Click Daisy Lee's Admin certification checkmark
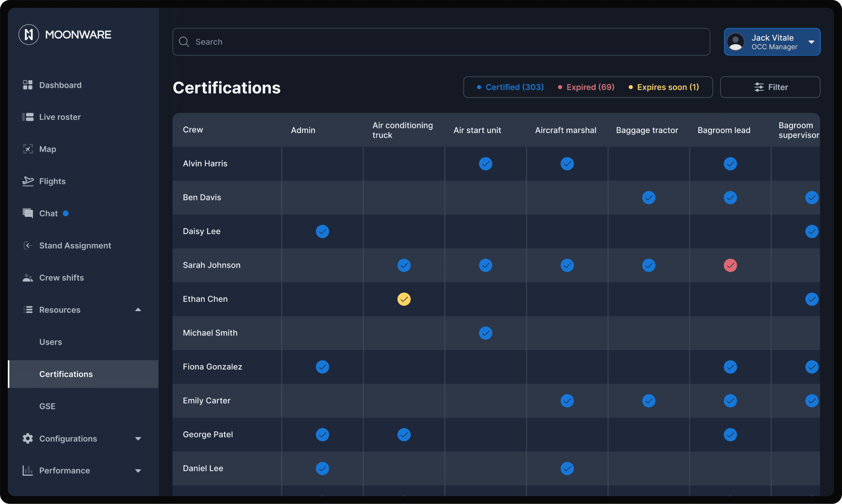 [x=322, y=231]
